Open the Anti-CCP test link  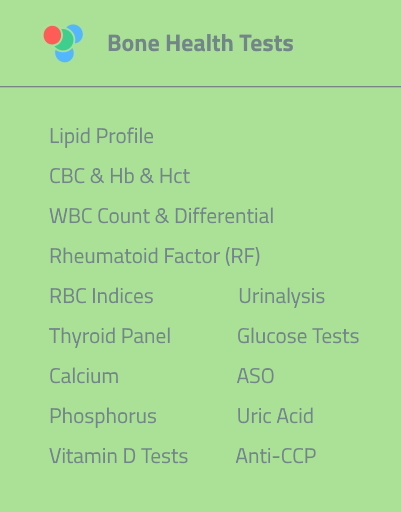point(276,456)
